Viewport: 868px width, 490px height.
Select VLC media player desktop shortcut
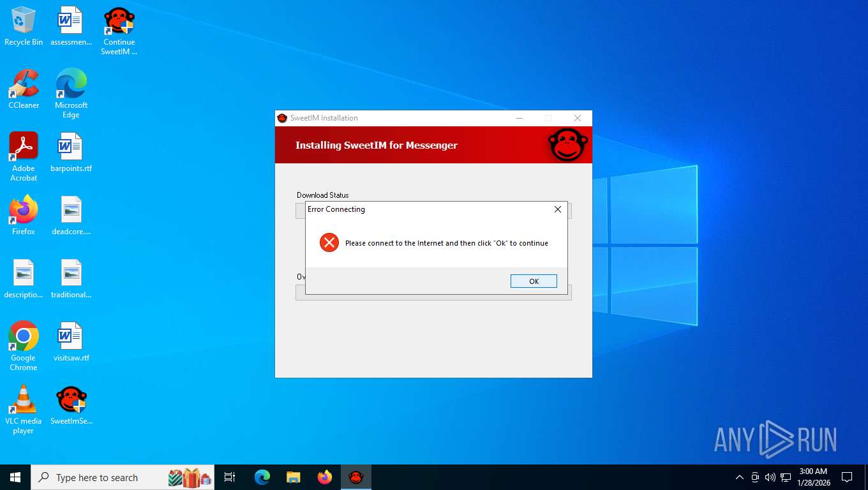pyautogui.click(x=24, y=410)
